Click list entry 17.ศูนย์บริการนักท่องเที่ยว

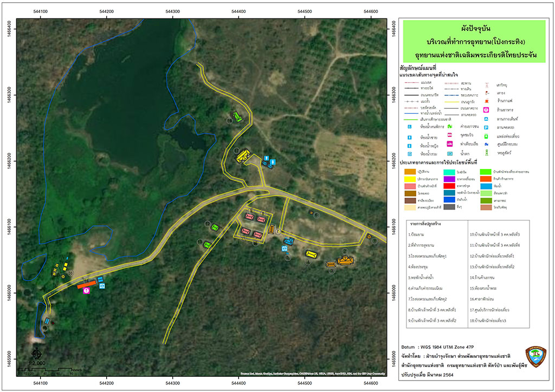(x=489, y=310)
